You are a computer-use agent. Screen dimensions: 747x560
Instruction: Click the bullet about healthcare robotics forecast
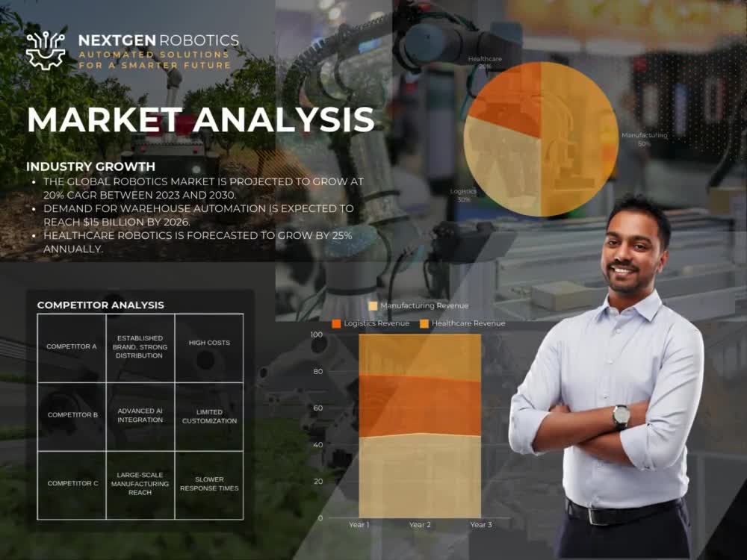pyautogui.click(x=198, y=242)
